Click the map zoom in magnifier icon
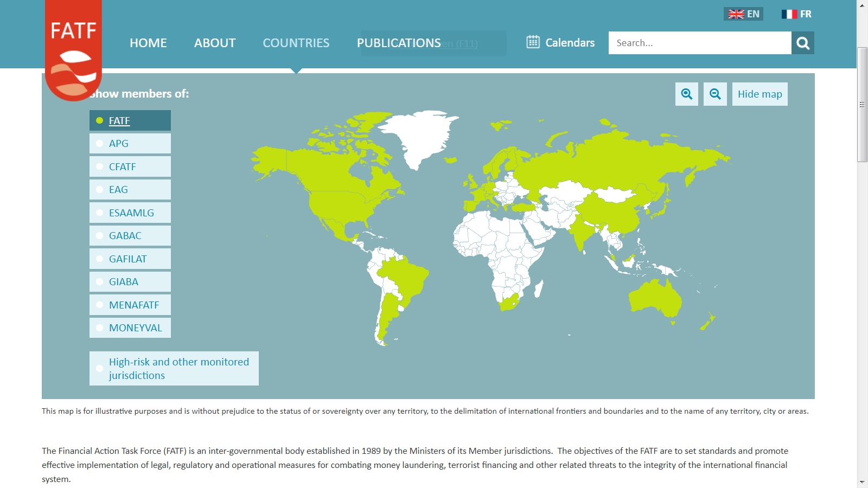 [x=687, y=94]
